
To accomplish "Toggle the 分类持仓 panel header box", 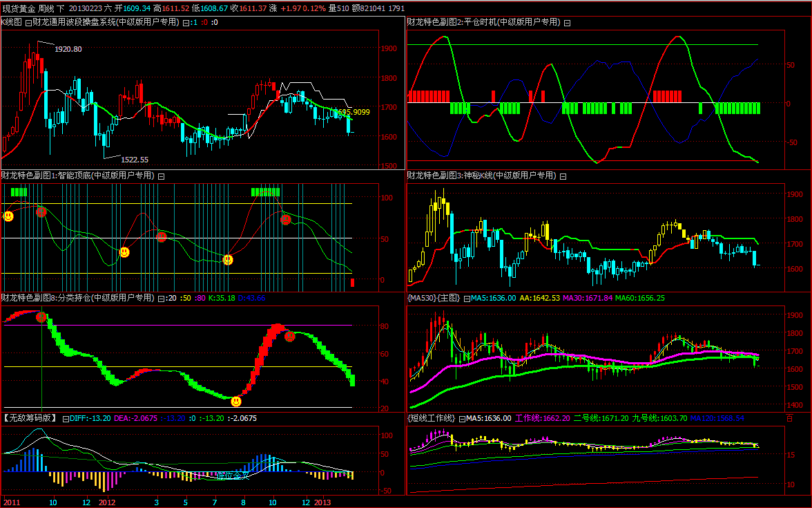I will [161, 299].
